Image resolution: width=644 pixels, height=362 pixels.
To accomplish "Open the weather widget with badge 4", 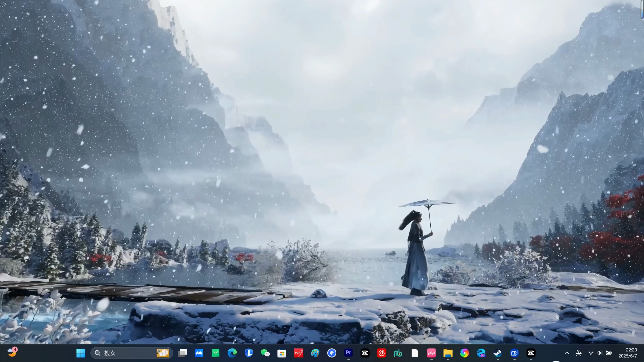I will [12, 353].
